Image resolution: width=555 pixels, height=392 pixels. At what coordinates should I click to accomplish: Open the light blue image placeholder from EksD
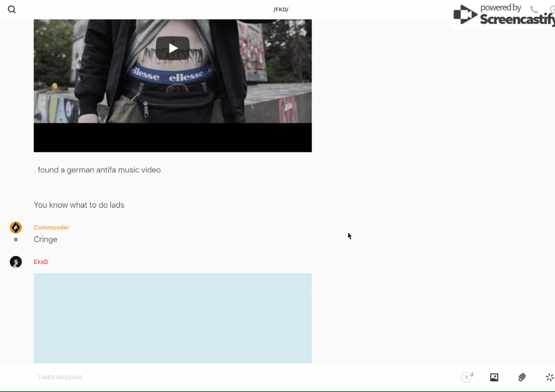[173, 318]
